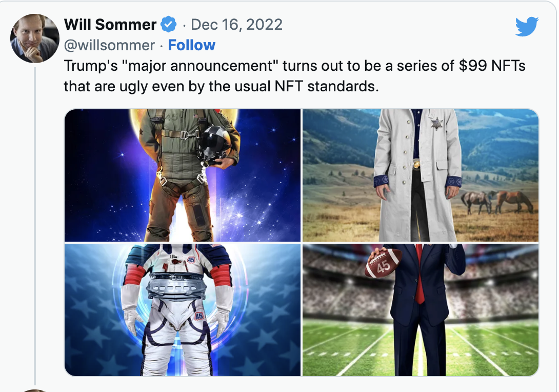Click the Twitter bird logo
The height and width of the screenshot is (392, 559).
[527, 26]
